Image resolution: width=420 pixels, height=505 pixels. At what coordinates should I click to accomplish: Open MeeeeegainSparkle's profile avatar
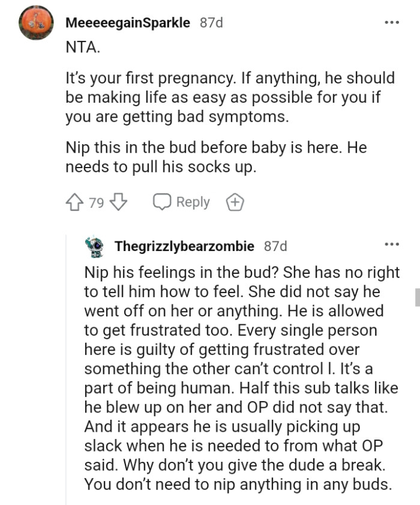coord(36,22)
